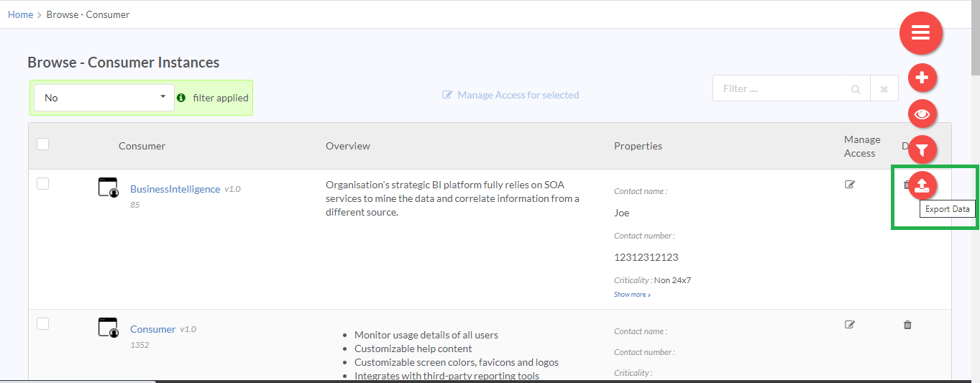The image size is (980, 383).
Task: Click 'Monitor usage details of all users'
Action: coord(426,335)
